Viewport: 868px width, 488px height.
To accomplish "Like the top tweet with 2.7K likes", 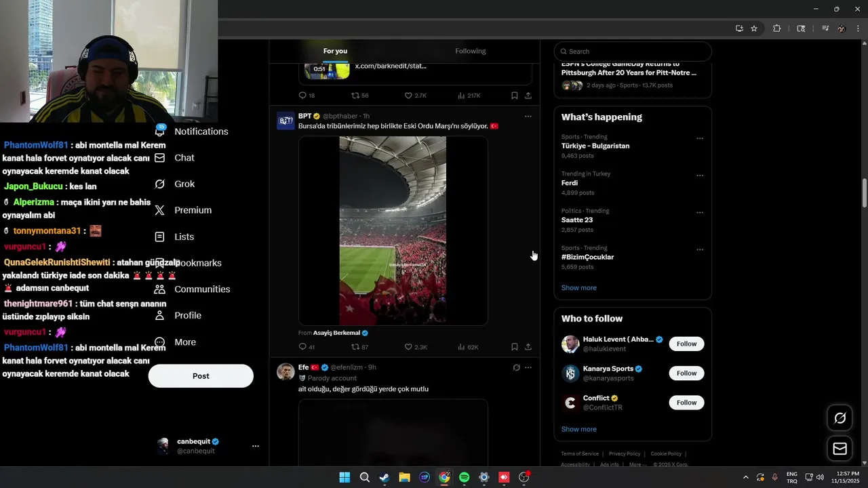I will (416, 96).
